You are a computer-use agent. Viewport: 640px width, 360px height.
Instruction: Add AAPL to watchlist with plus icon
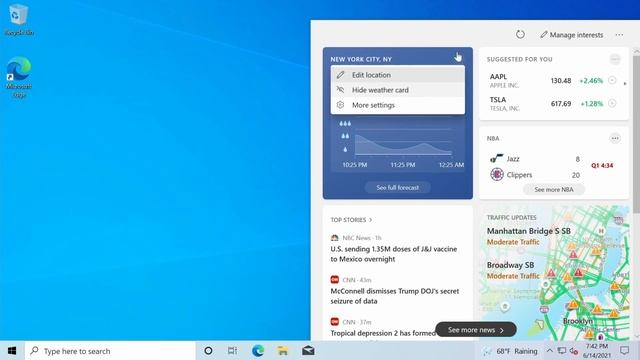click(x=612, y=80)
